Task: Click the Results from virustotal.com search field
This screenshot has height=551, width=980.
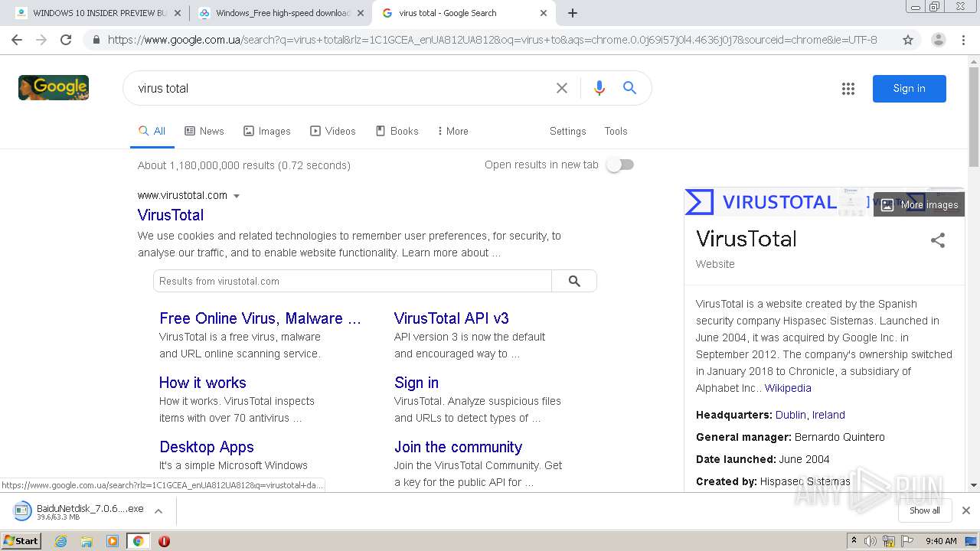Action: pyautogui.click(x=352, y=281)
